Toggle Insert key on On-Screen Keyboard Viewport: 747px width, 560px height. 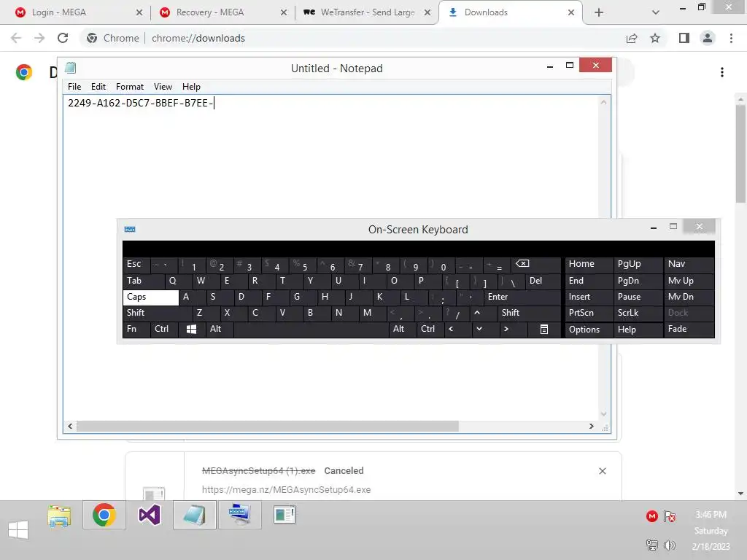tap(589, 297)
